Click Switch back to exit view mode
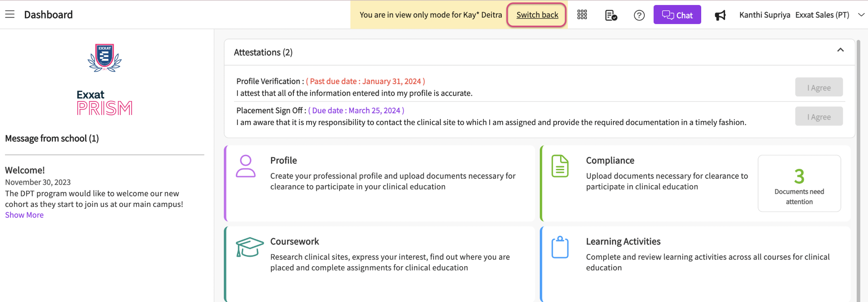 click(537, 15)
